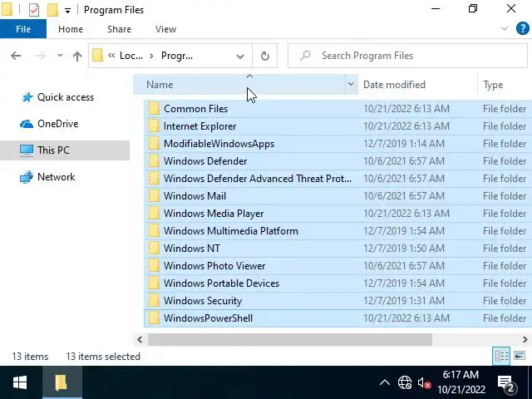Screen dimensions: 532x399
Task: Select OneDrive in navigation pane
Action: point(57,124)
